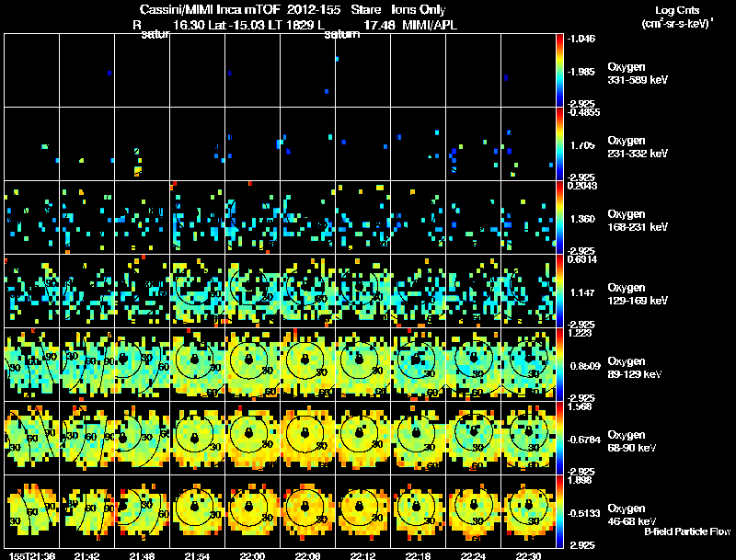Select the 21:54 image in Oxygen 68-90 keV row
736x560 pixels.
click(197, 438)
